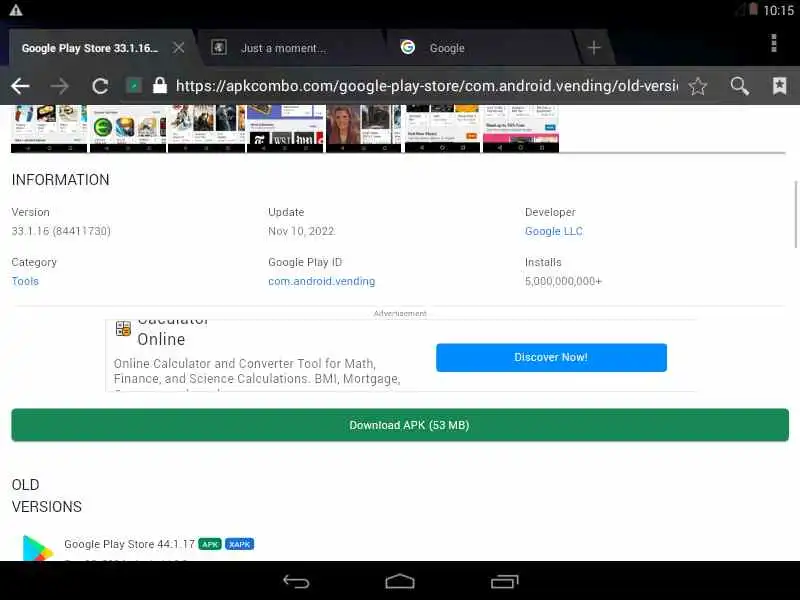
Task: Click the padlock secure-site icon
Action: tap(160, 85)
